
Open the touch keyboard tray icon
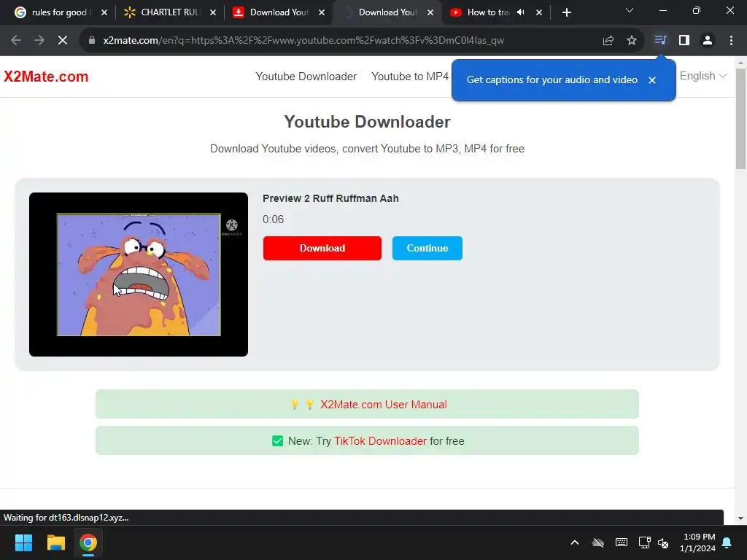[622, 542]
